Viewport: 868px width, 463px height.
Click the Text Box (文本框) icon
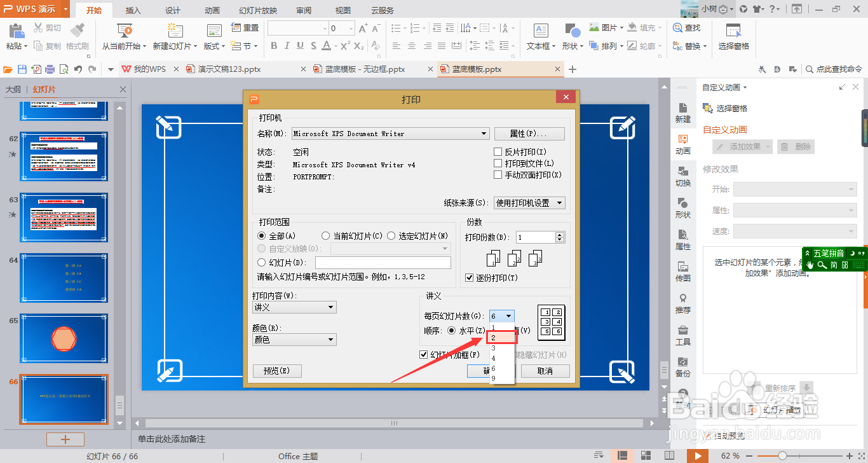click(541, 31)
